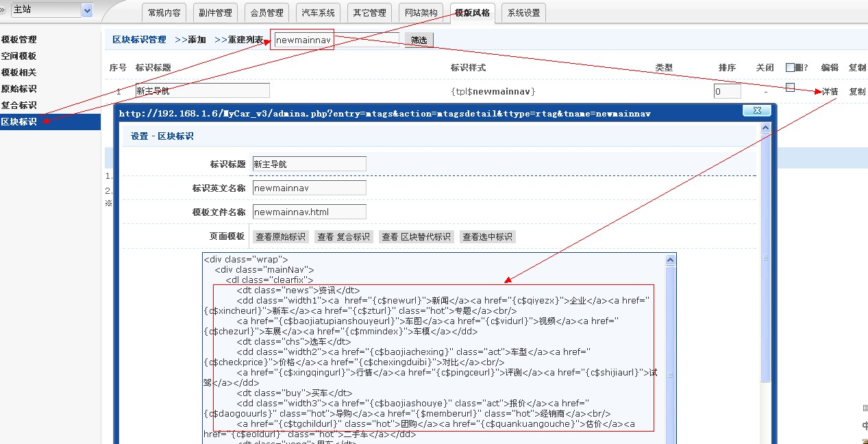Tick the select-all 删 checkbox in header
The height and width of the screenshot is (444, 868).
[790, 67]
